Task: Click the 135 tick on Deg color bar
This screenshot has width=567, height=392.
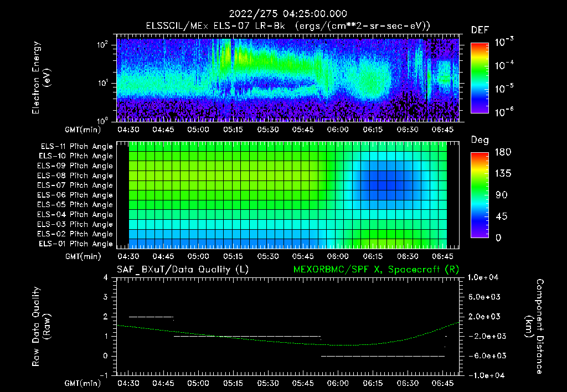Action: click(503, 174)
